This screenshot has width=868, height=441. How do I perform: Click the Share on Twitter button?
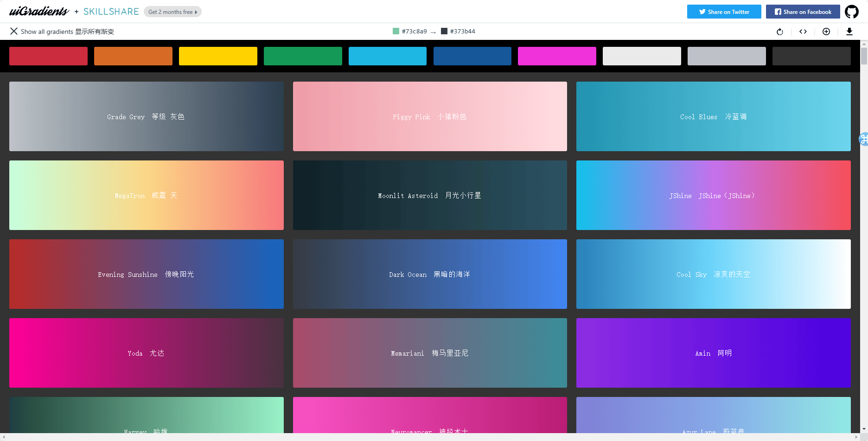pos(724,12)
